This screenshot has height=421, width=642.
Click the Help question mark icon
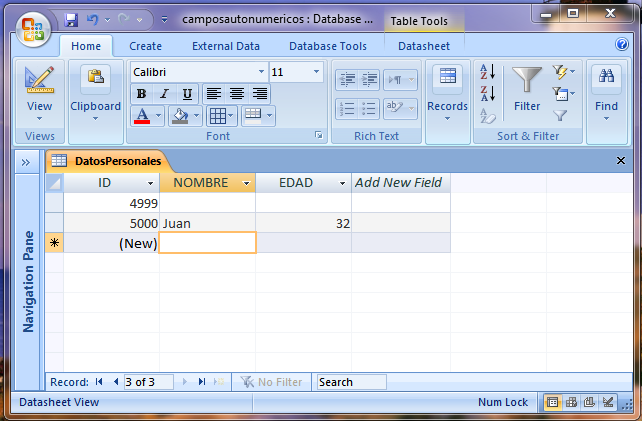[622, 45]
